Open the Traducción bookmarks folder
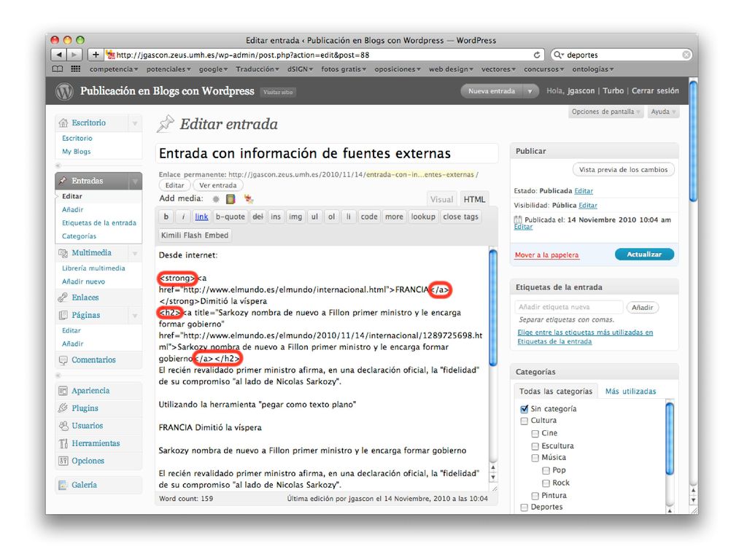 click(258, 69)
